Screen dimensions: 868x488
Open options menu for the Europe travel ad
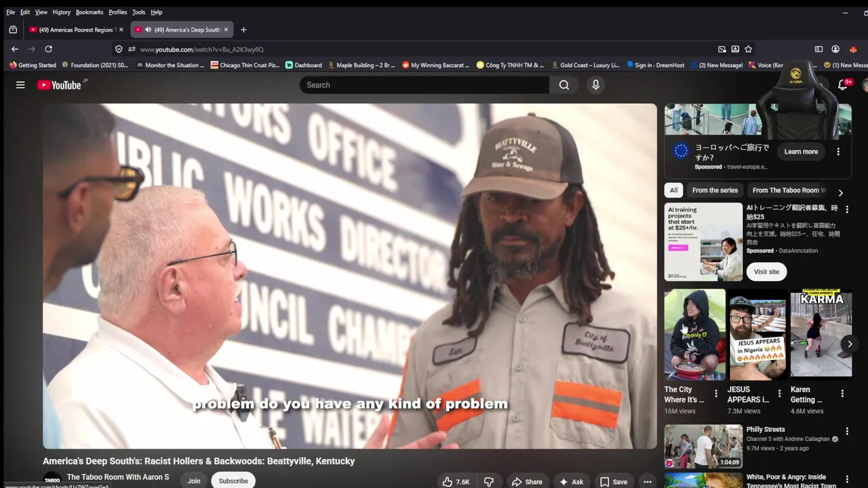click(838, 152)
